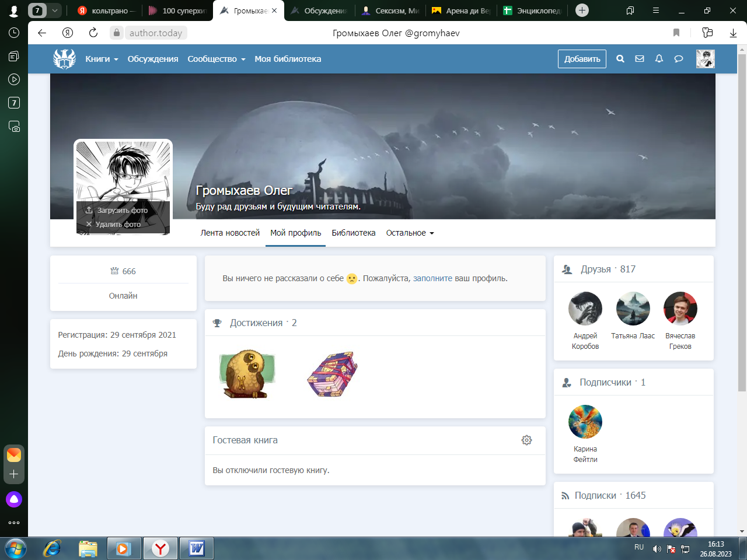Screen dimensions: 747x560
Task: Switch to the кольтрано browser tab
Action: tap(106, 10)
